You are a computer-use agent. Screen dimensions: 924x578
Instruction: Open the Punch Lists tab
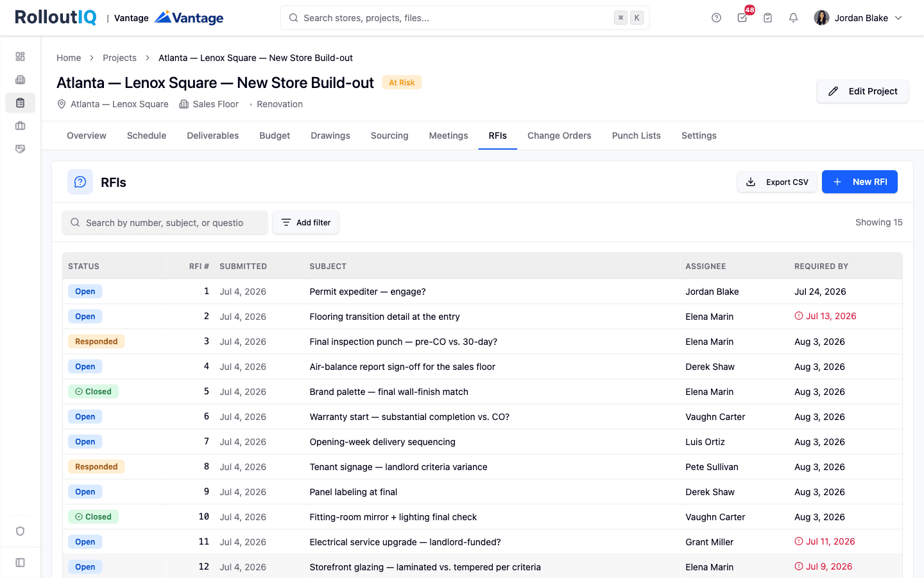click(x=637, y=136)
